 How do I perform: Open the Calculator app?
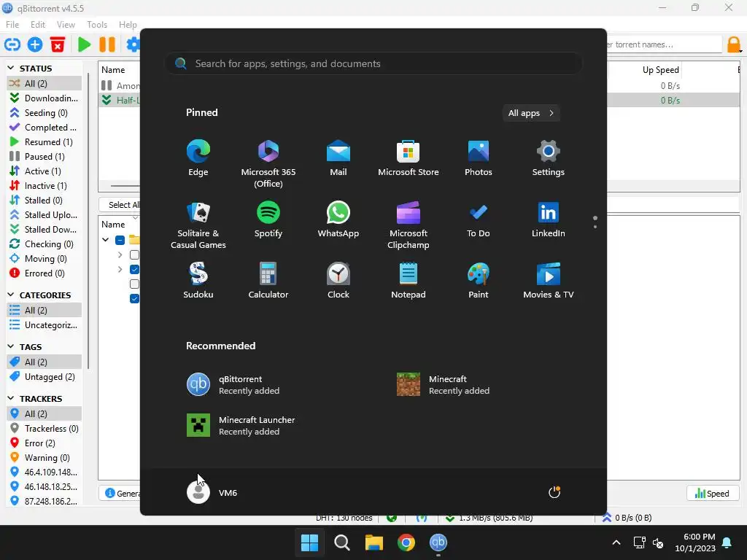coord(268,281)
